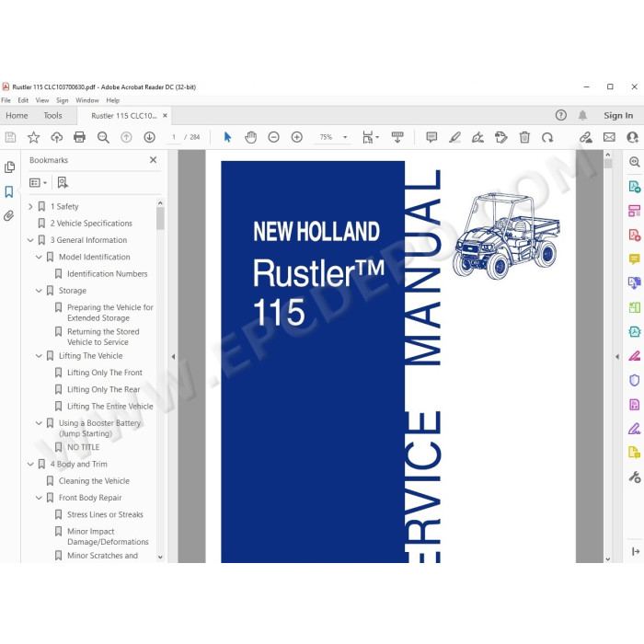Open Cleaning the Vehicle bookmark
Image resolution: width=644 pixels, height=644 pixels.
tap(94, 481)
